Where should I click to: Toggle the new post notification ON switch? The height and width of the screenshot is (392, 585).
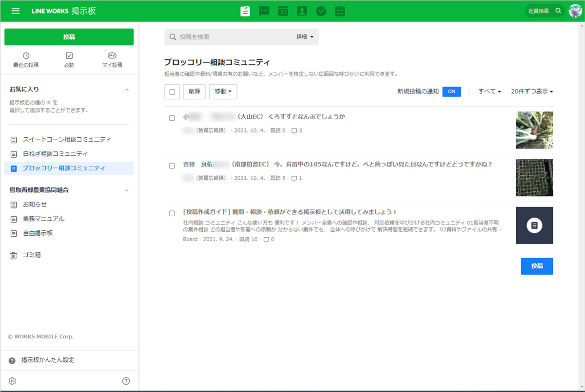451,92
